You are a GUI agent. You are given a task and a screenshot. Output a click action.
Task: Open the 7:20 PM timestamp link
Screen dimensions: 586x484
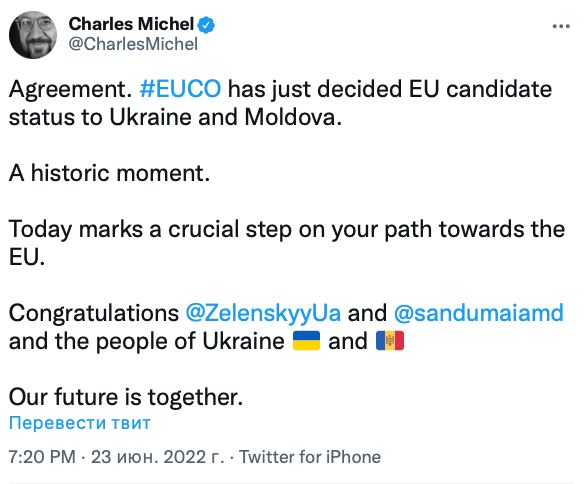pos(42,457)
